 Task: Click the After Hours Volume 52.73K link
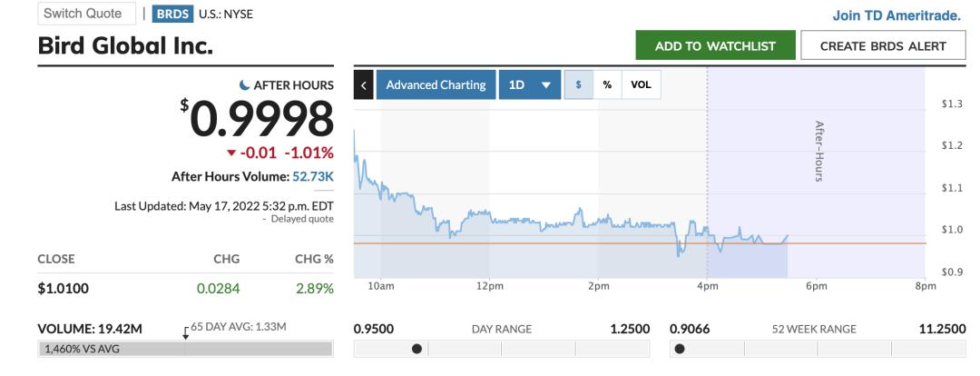point(313,176)
